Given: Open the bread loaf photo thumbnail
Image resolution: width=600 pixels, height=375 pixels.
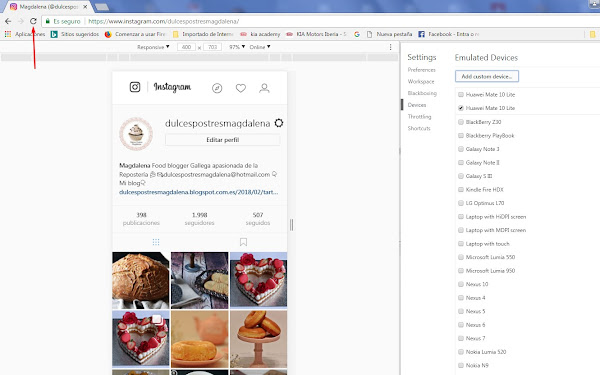Looking at the screenshot, I should [x=141, y=280].
